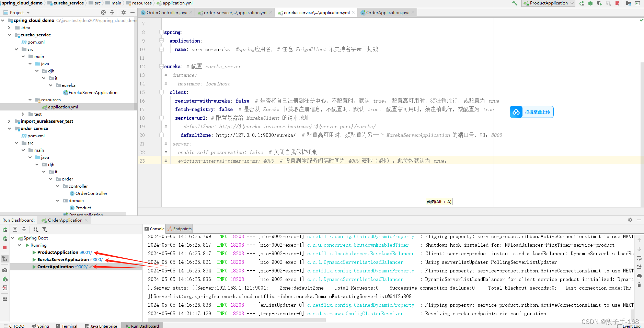
Task: Open the EurekaServerApplication :9000/ link
Action: 96,259
